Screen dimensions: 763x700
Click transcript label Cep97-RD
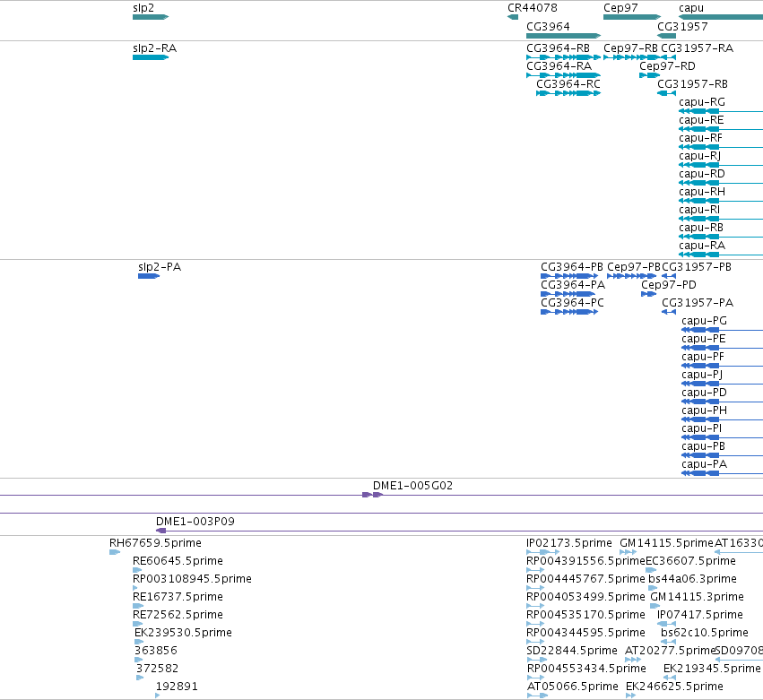click(667, 66)
